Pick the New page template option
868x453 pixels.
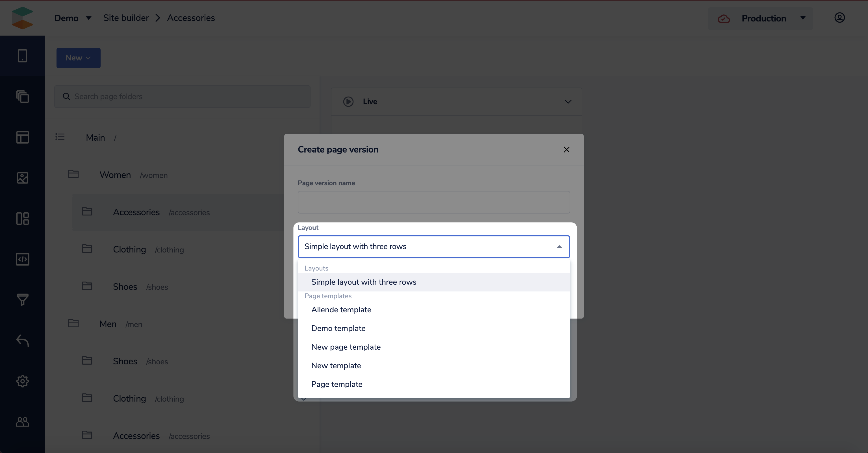(x=346, y=347)
